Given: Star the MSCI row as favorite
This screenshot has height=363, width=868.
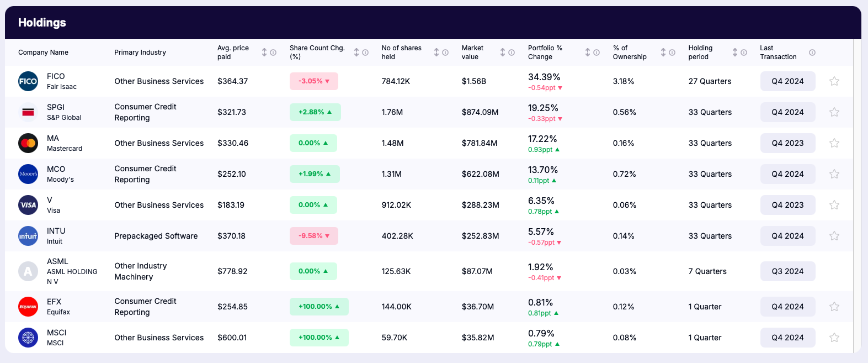Looking at the screenshot, I should (x=834, y=338).
